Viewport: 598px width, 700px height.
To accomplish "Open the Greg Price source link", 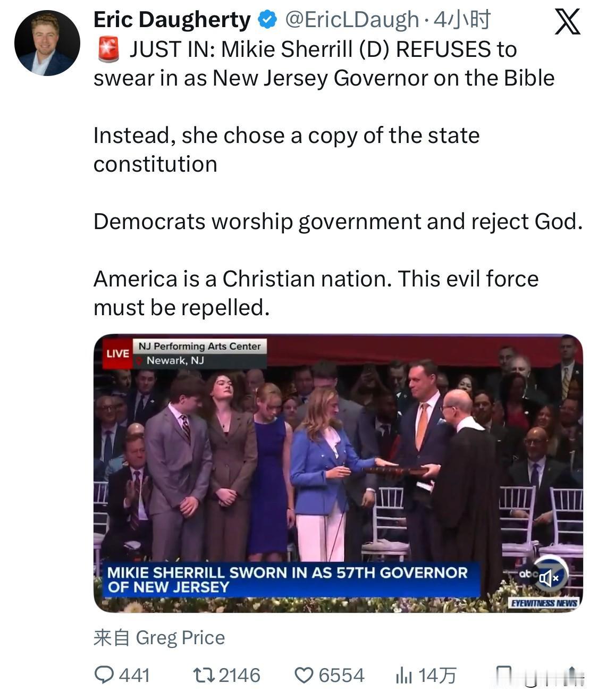I will (x=180, y=637).
